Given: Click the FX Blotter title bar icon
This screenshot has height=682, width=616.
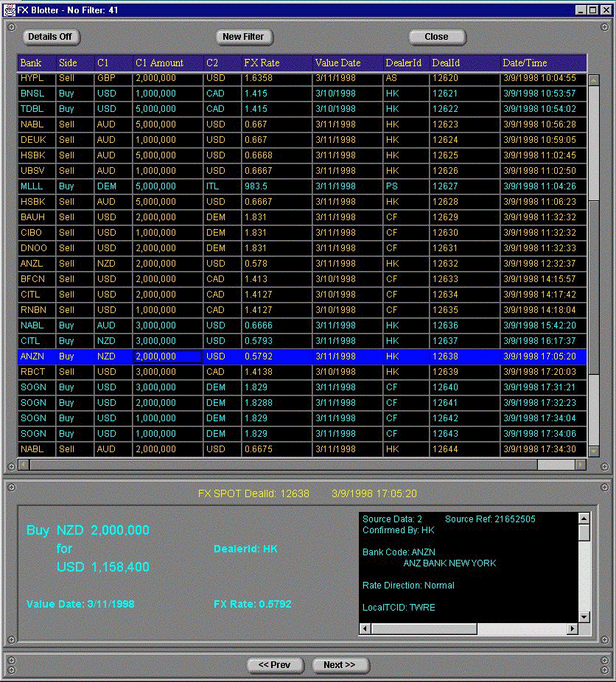Looking at the screenshot, I should (x=9, y=10).
